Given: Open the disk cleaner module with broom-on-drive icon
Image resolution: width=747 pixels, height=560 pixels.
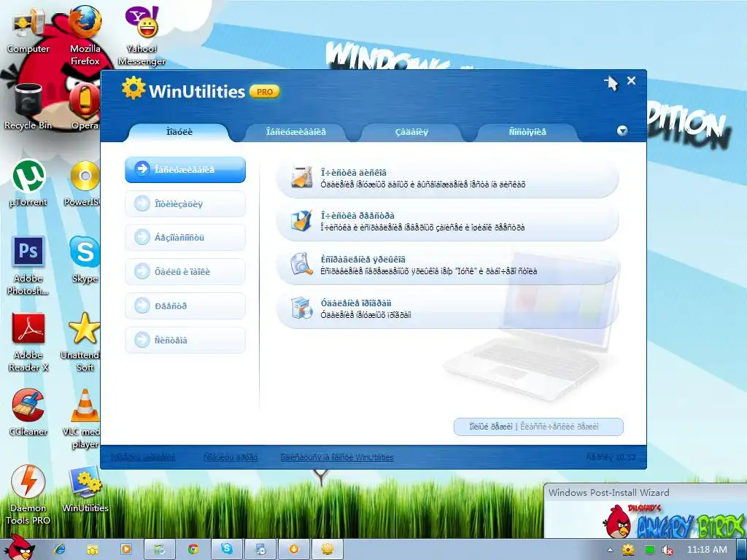Looking at the screenshot, I should tap(447, 179).
